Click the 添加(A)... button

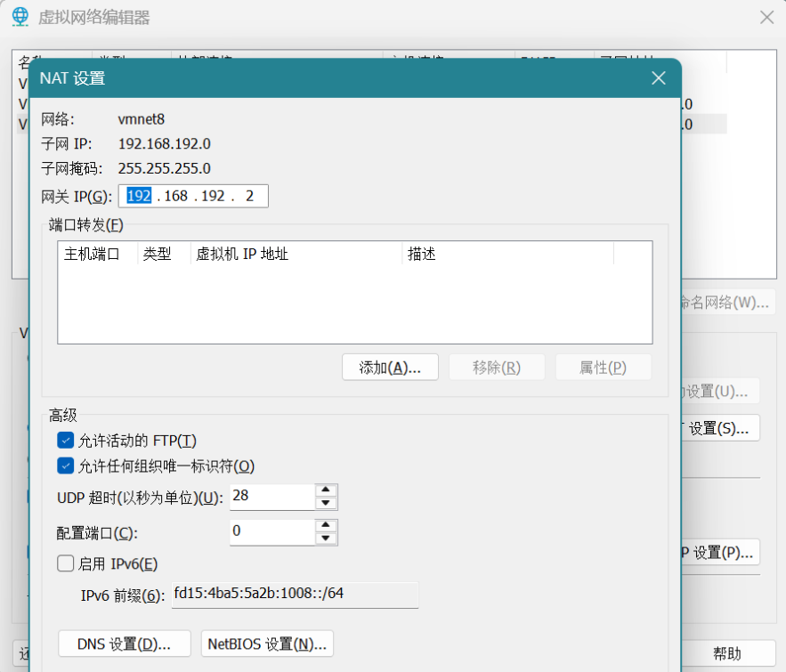390,368
